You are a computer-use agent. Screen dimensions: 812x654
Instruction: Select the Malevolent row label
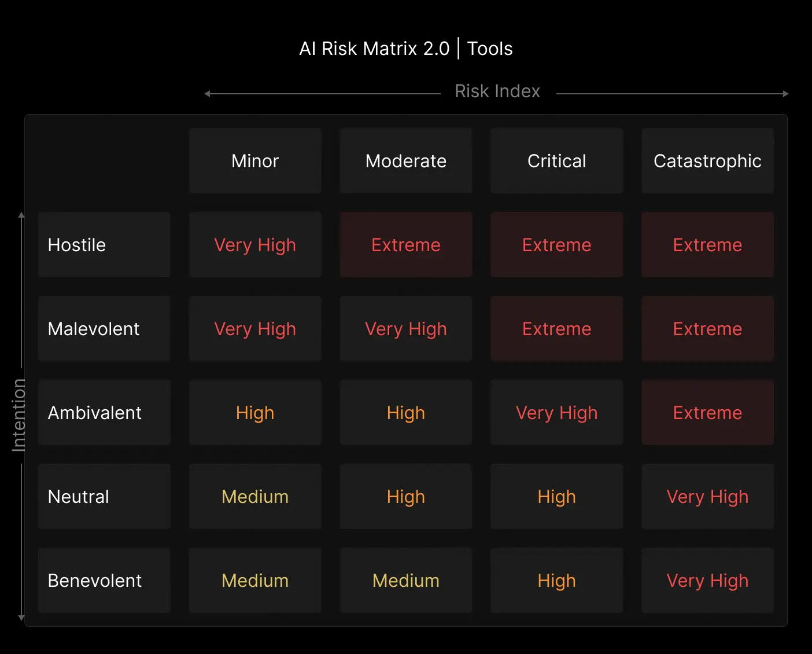pos(104,329)
